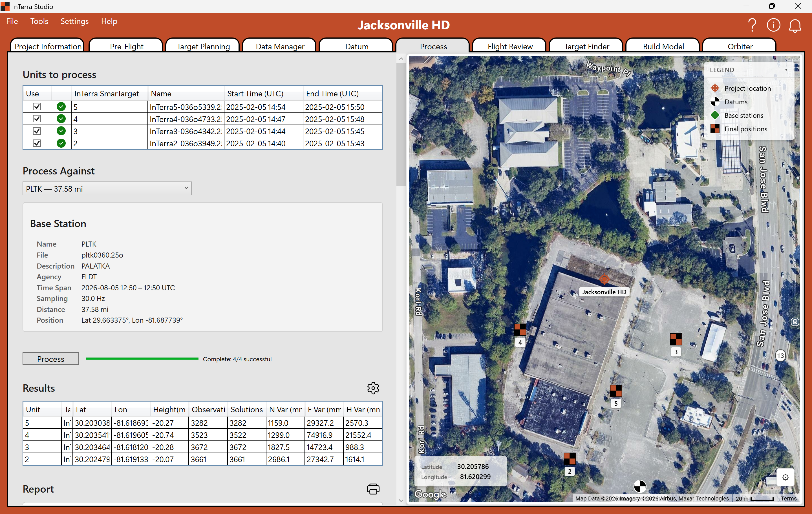Click final position marker 5 on map
The image size is (812, 514).
tap(616, 391)
